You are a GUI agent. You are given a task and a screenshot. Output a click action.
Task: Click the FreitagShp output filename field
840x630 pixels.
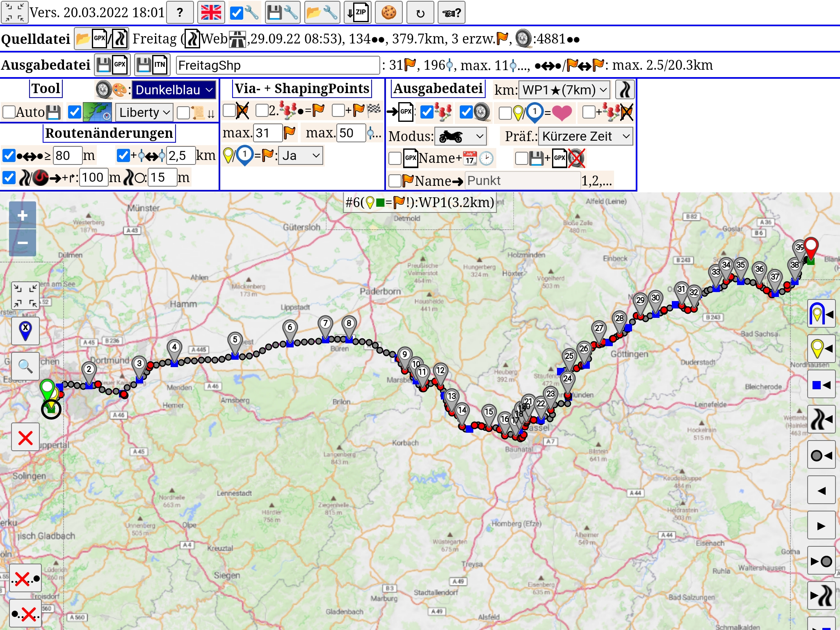click(x=278, y=65)
